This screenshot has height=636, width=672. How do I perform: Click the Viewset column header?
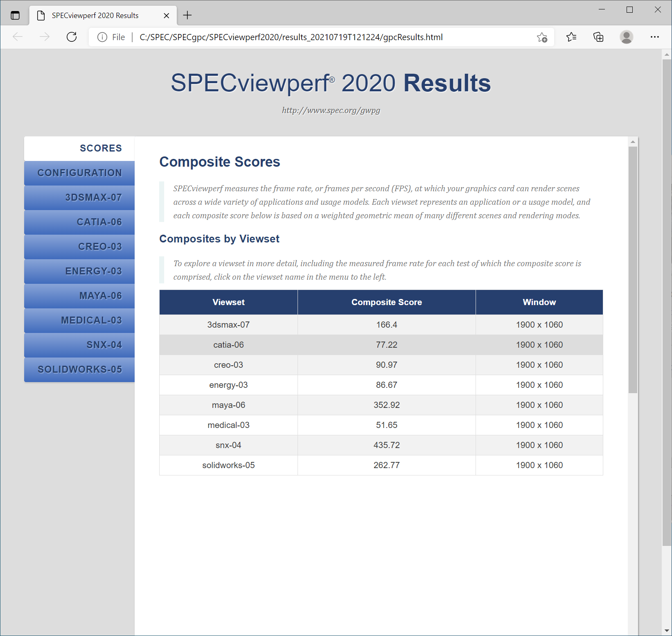point(228,302)
